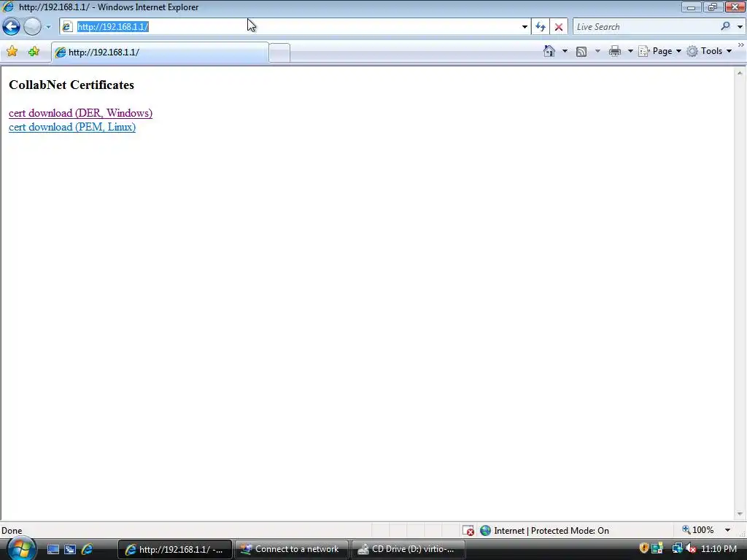Click the popup blocker status bar icon

[468, 531]
